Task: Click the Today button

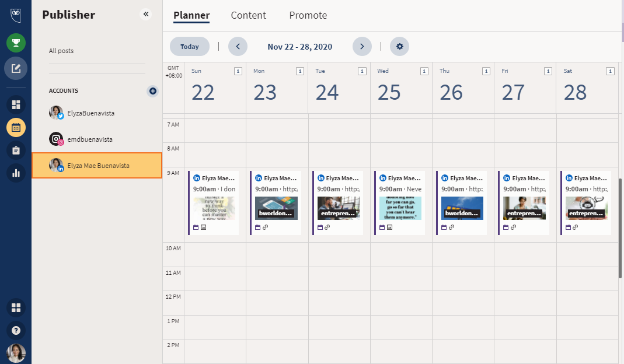Action: tap(190, 47)
